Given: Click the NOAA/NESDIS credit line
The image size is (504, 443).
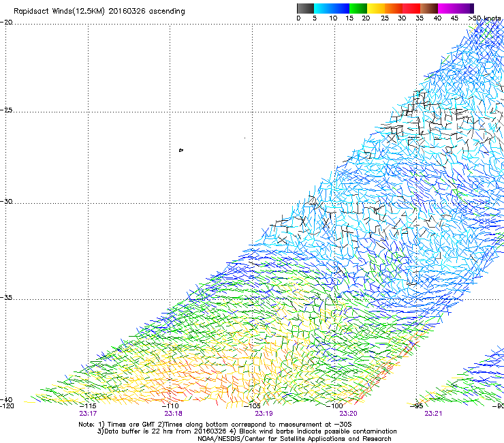Looking at the screenshot, I should pos(294,439).
